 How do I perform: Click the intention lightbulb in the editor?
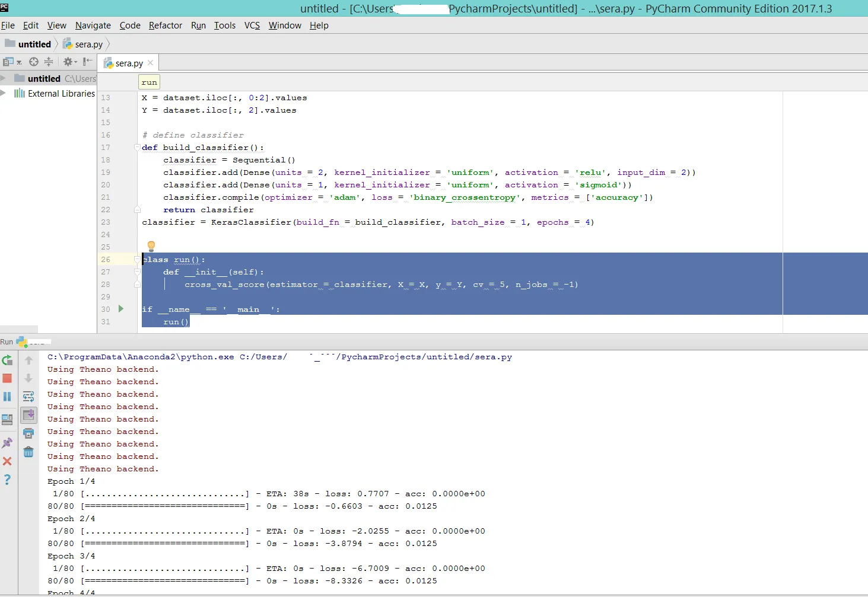click(x=151, y=246)
